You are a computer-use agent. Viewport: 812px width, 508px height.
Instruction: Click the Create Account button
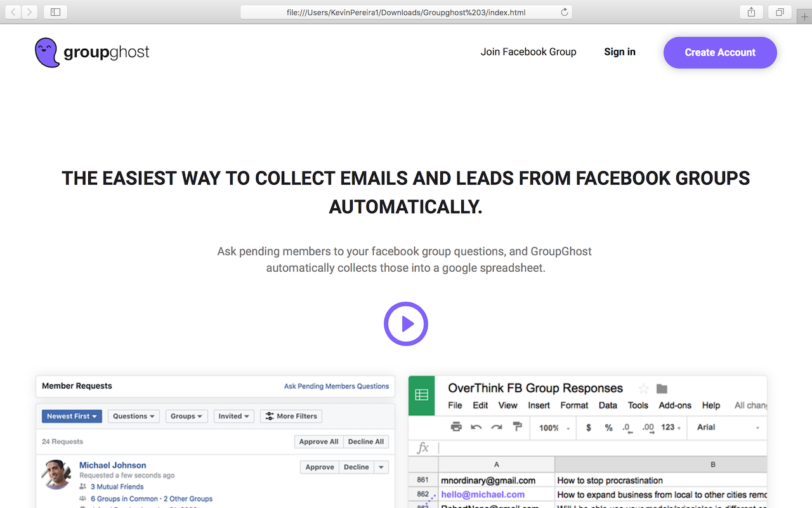pos(720,52)
